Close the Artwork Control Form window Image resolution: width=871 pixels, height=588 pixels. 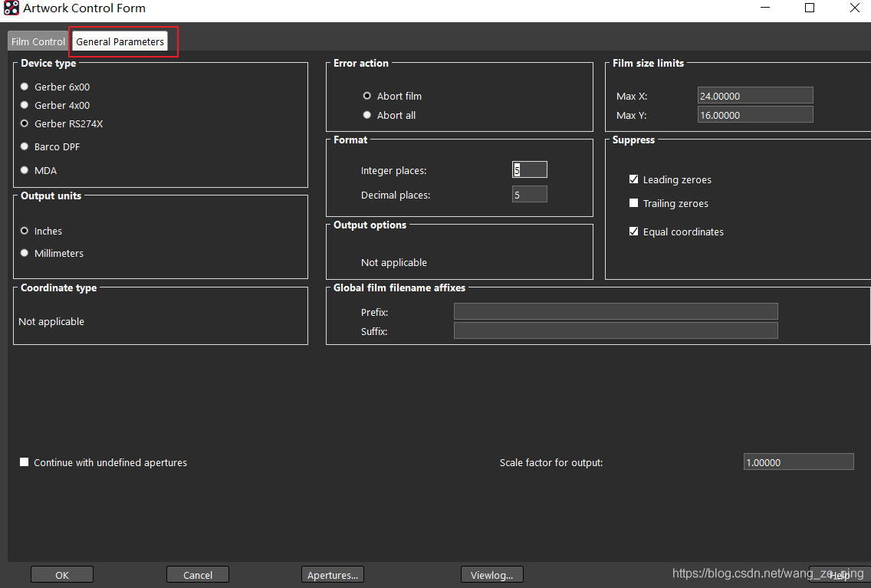click(855, 8)
